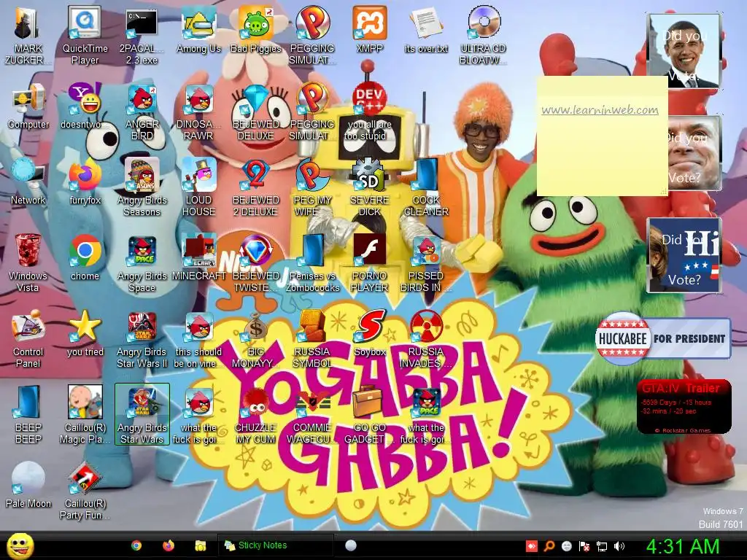Open BEJEWED TWISTE... shortcut
Screen dimensions: 747x560
(x=256, y=262)
